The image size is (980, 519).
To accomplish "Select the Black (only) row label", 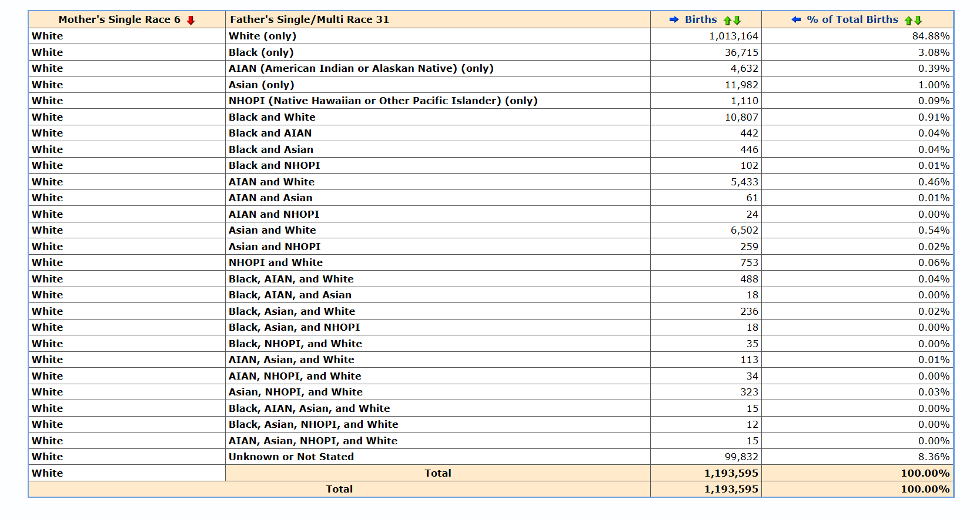I will click(x=261, y=52).
